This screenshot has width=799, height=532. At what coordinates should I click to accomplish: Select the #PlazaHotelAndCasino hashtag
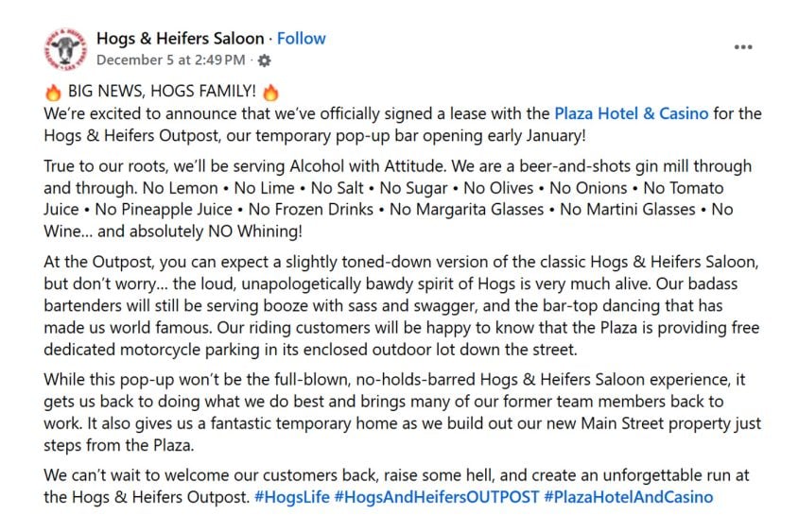tap(628, 496)
